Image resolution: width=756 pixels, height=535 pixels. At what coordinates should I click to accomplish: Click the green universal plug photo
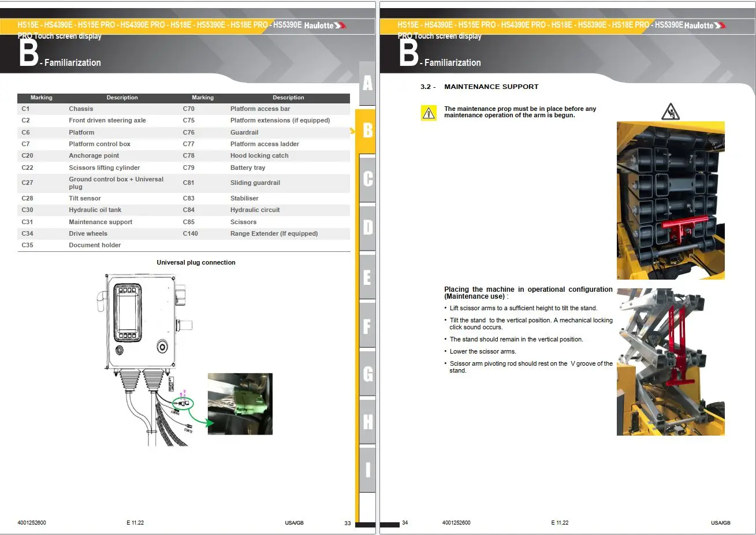tap(240, 404)
